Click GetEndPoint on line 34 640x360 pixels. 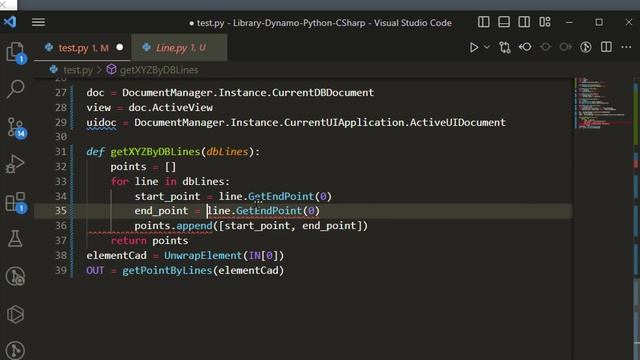[x=281, y=196]
